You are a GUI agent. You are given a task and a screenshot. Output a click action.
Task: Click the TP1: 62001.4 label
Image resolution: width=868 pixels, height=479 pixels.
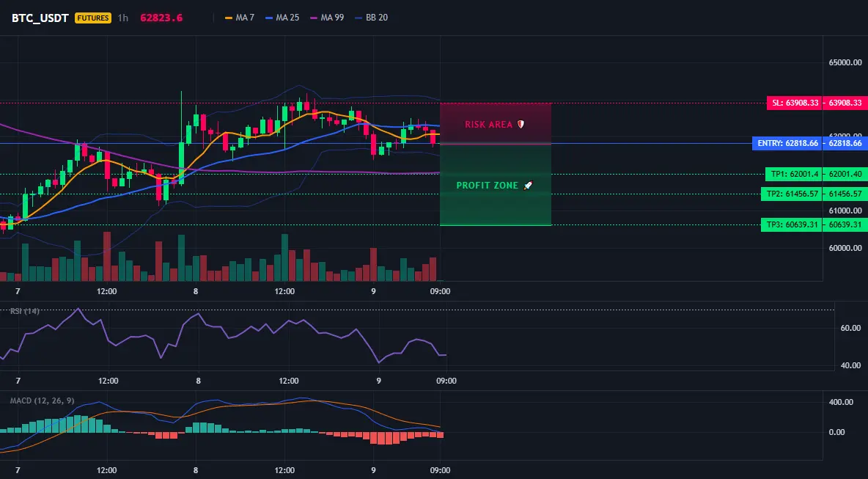click(x=793, y=174)
